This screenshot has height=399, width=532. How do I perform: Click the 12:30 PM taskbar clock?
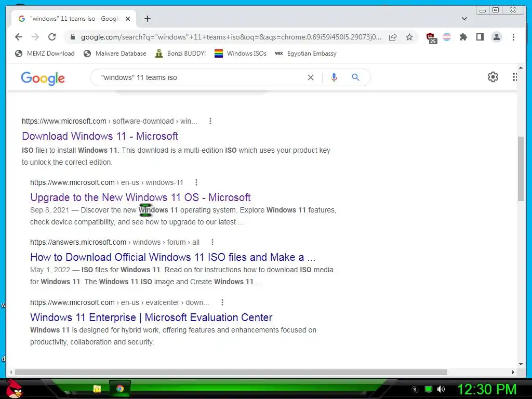pos(487,390)
